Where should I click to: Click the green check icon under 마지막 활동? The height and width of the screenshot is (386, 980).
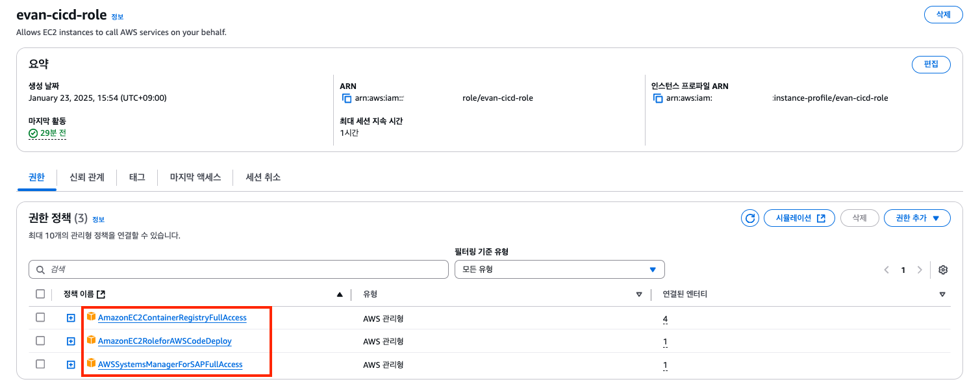point(33,133)
